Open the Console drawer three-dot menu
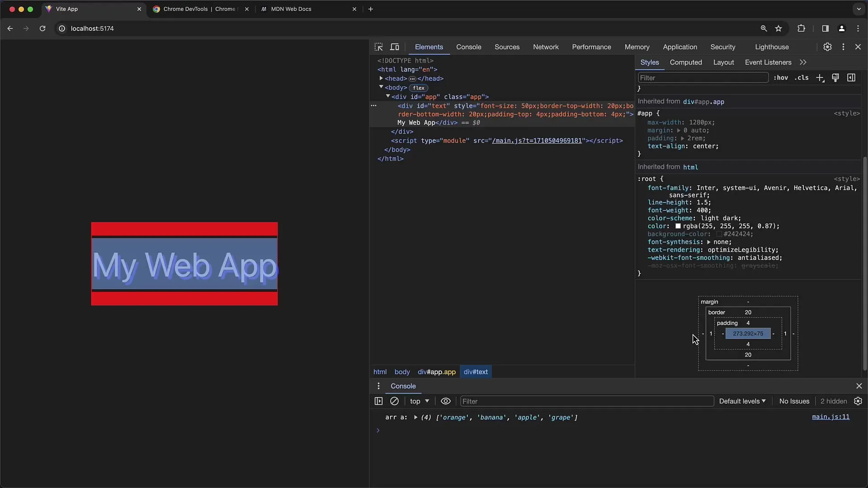The height and width of the screenshot is (488, 868). point(378,386)
